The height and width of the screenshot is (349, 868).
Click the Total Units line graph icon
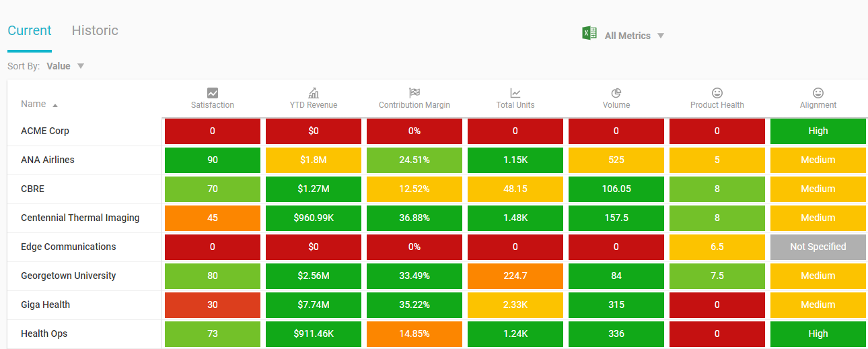pyautogui.click(x=515, y=93)
